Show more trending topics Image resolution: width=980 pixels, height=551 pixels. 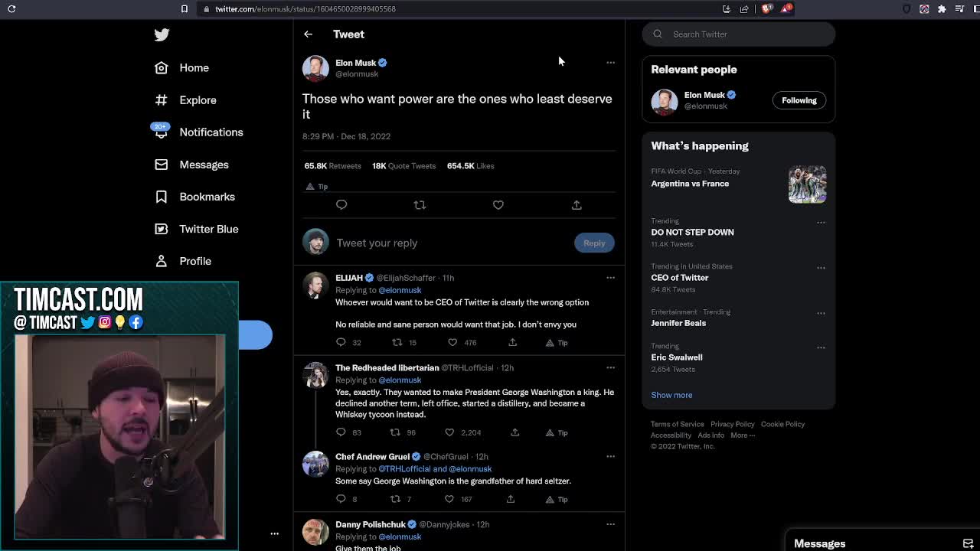671,395
